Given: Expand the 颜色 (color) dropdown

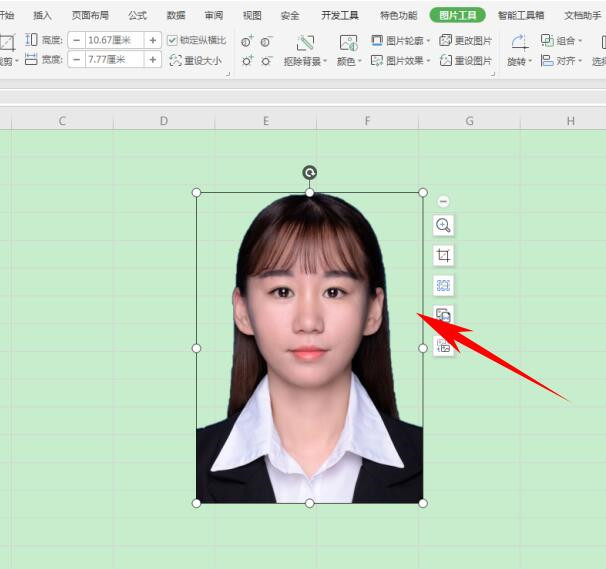Looking at the screenshot, I should 349,61.
